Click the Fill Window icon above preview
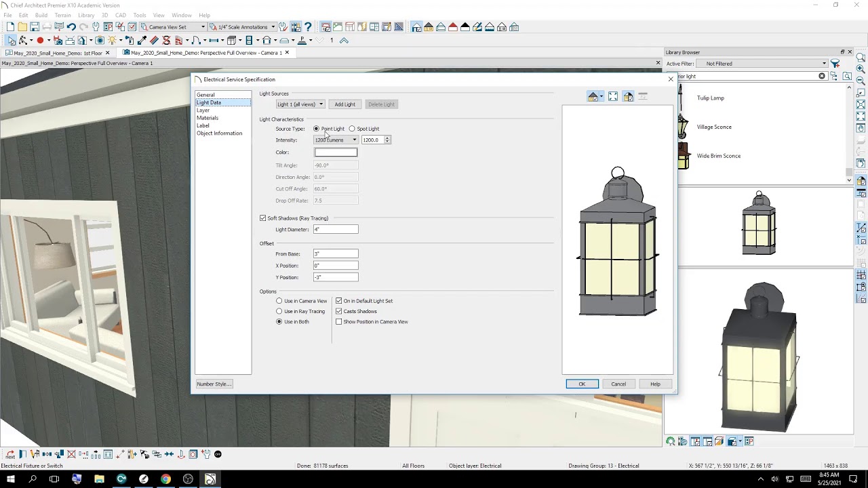868x488 pixels. coord(613,97)
